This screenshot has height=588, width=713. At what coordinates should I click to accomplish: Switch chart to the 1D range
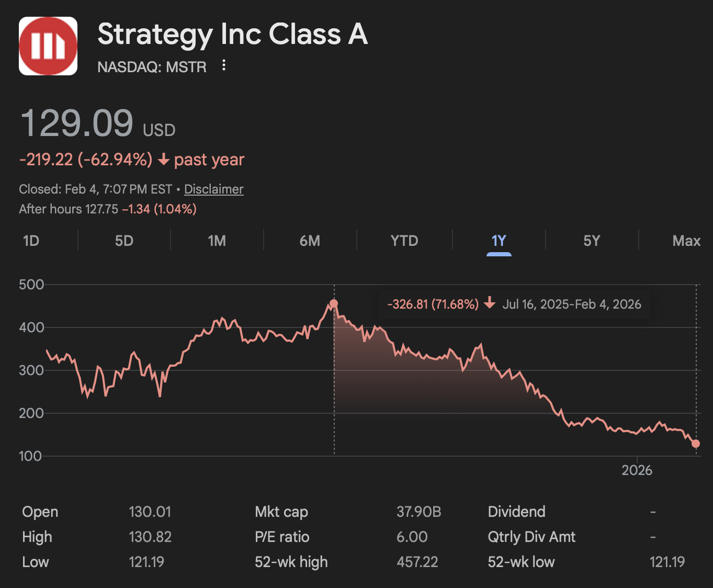click(x=31, y=241)
